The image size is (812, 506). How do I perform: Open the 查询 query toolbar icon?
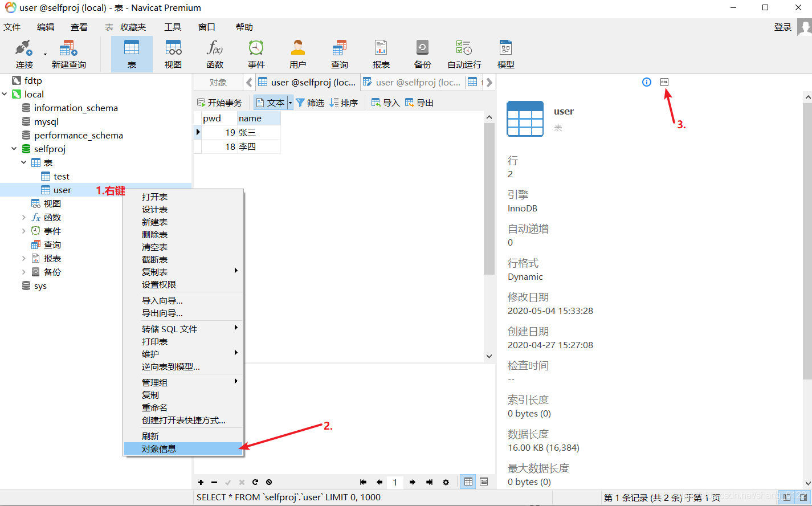pos(340,54)
